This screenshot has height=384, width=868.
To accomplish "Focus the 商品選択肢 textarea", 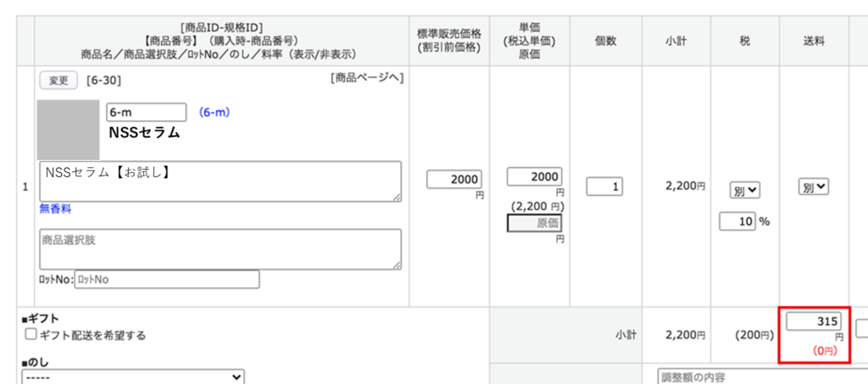I will 220,248.
